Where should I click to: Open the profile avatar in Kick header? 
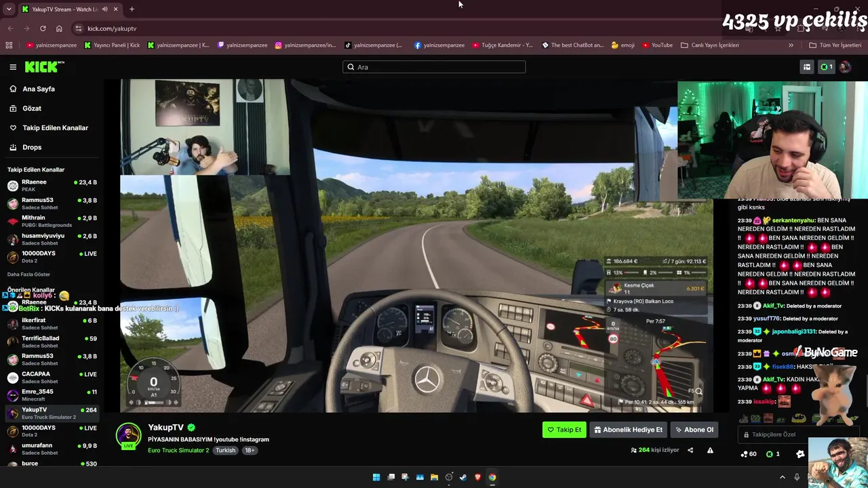pos(845,67)
